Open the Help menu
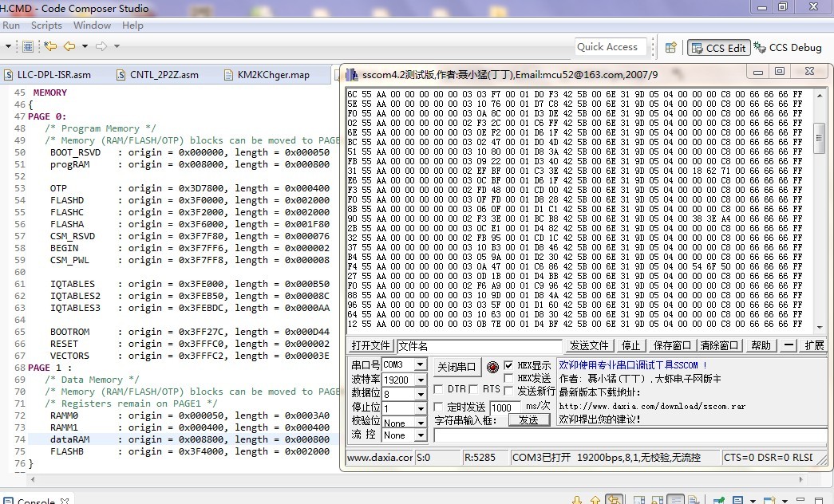This screenshot has width=834, height=504. (132, 25)
